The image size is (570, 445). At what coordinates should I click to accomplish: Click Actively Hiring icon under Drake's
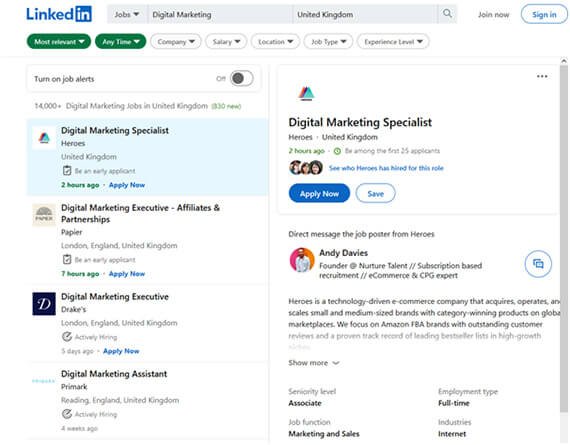67,337
